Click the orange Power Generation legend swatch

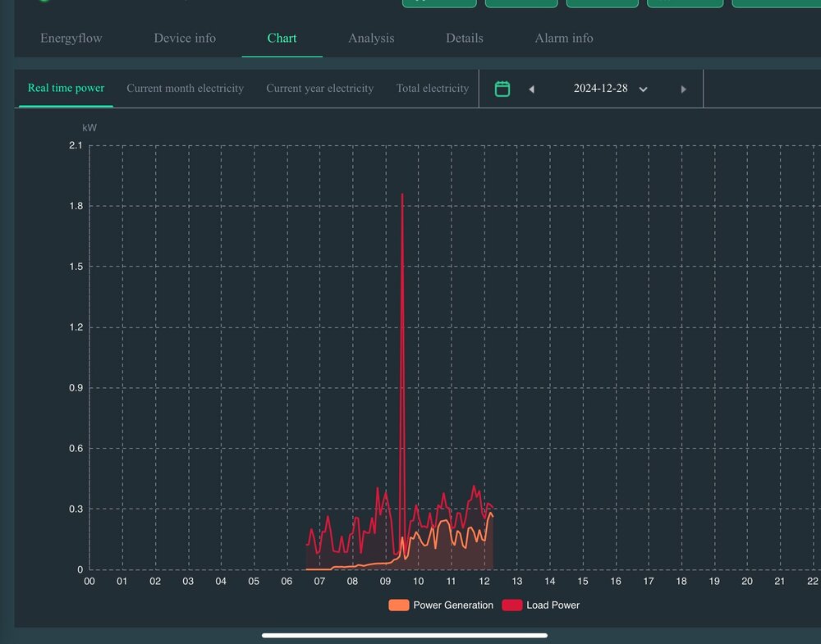[x=399, y=605]
